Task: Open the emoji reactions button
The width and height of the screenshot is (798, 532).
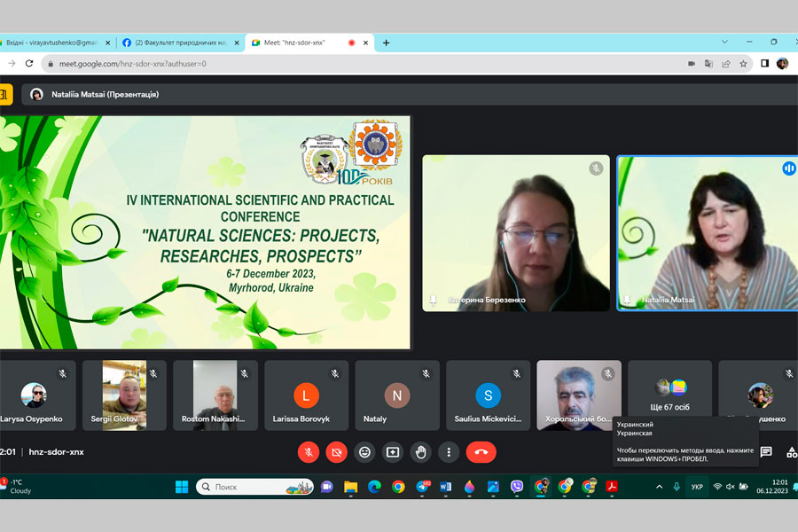Action: pos(364,452)
